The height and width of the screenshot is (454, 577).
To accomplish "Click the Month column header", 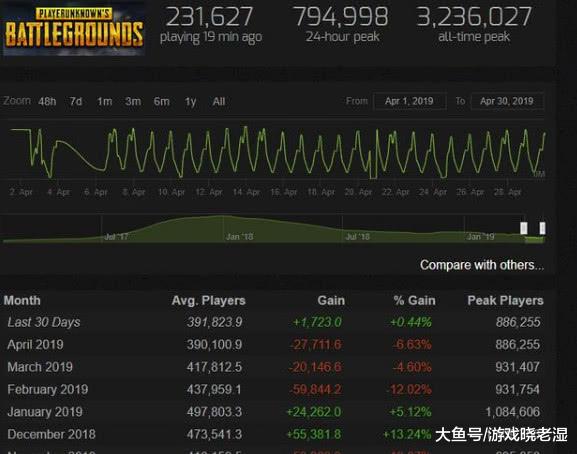I will 22,301.
